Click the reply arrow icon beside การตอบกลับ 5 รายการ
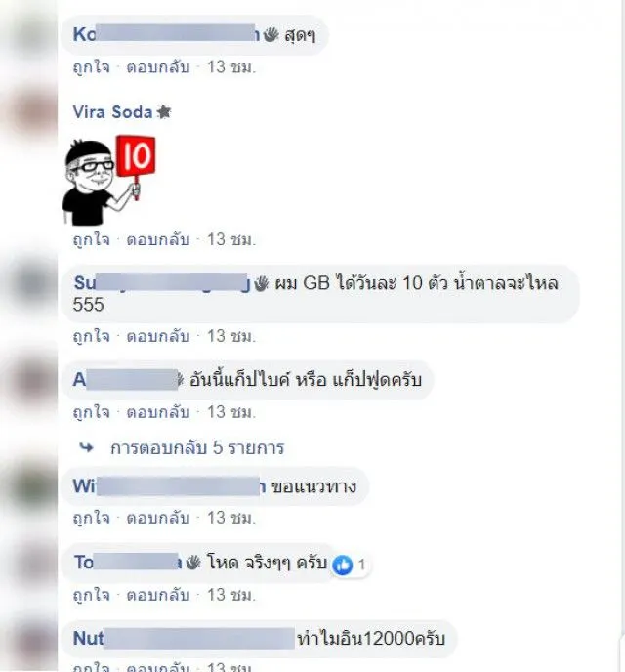 point(87,448)
